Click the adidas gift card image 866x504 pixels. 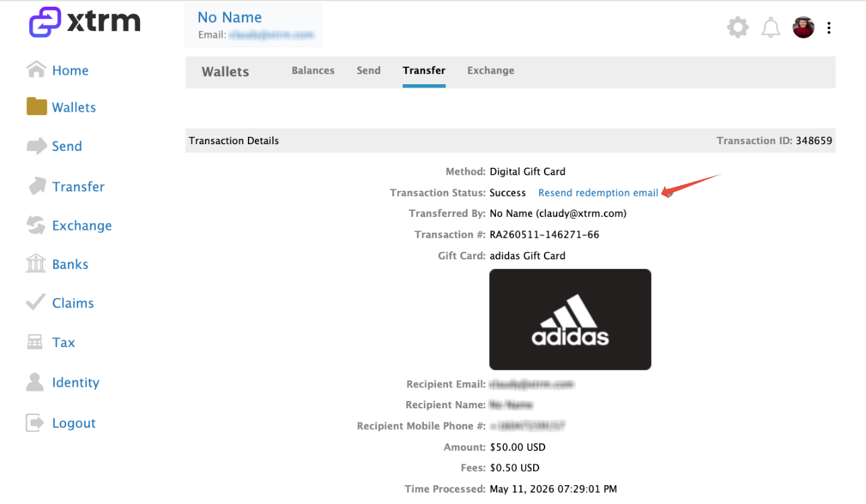[570, 319]
